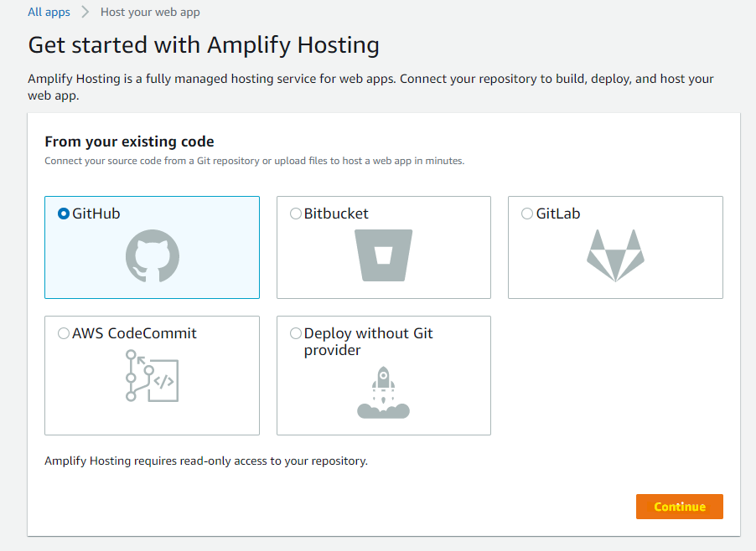Pick the GitLab radio option
Image resolution: width=756 pixels, height=551 pixels.
(527, 214)
